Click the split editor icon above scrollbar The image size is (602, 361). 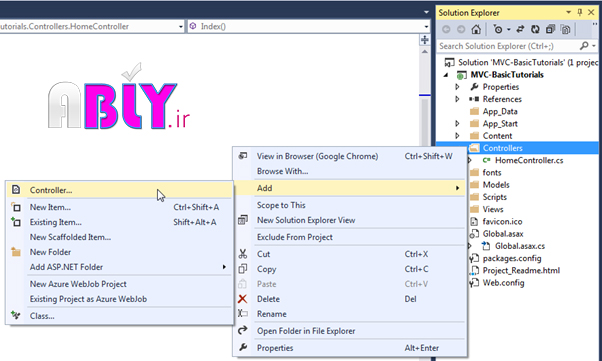[x=425, y=40]
